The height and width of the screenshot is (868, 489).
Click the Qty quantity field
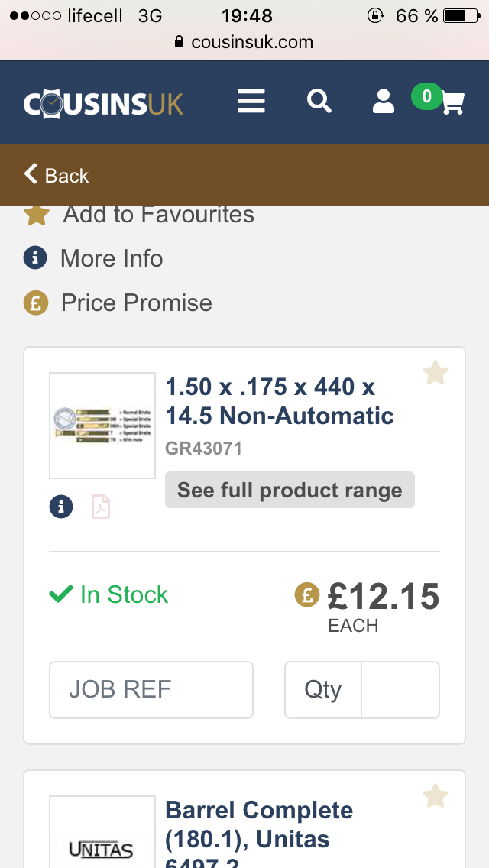click(400, 690)
